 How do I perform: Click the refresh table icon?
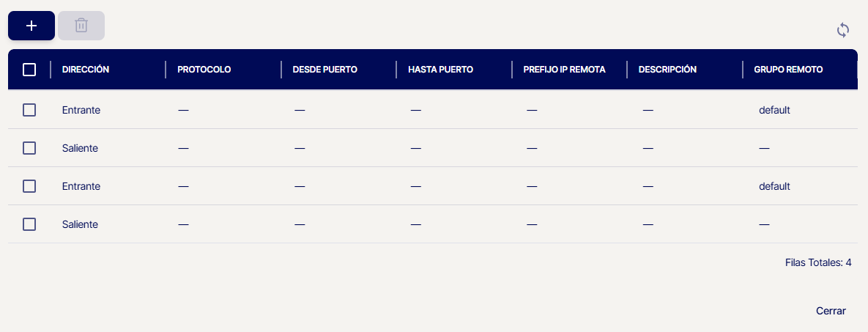click(x=843, y=30)
